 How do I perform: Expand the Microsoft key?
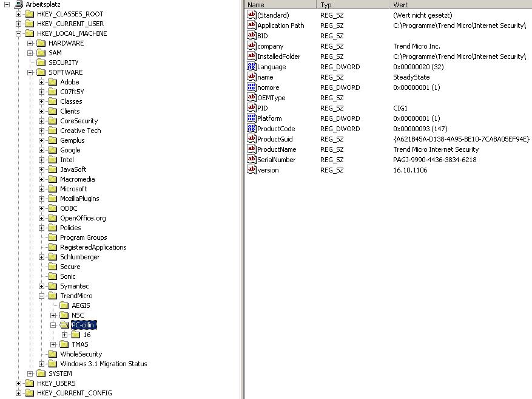pyautogui.click(x=41, y=189)
